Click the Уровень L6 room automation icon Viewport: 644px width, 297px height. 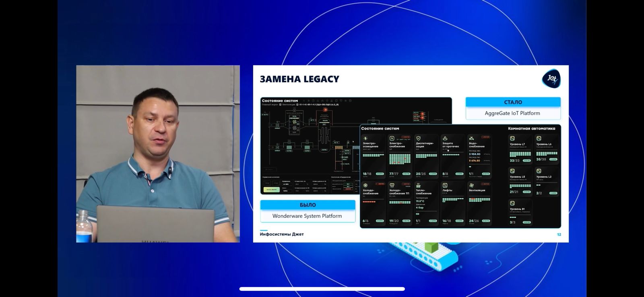(x=539, y=138)
